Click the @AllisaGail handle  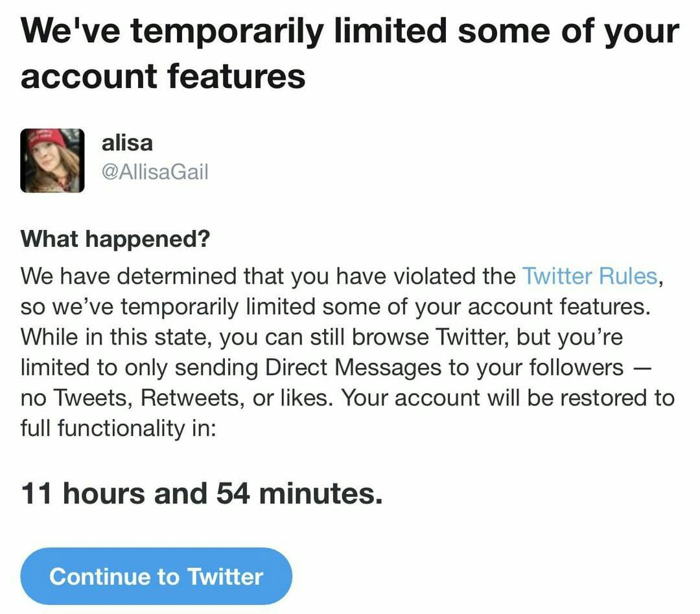155,172
